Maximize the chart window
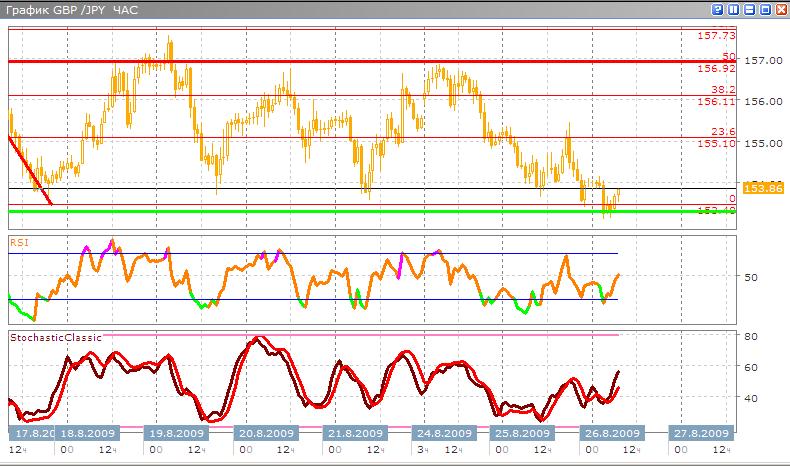This screenshot has width=790, height=466. tap(765, 10)
